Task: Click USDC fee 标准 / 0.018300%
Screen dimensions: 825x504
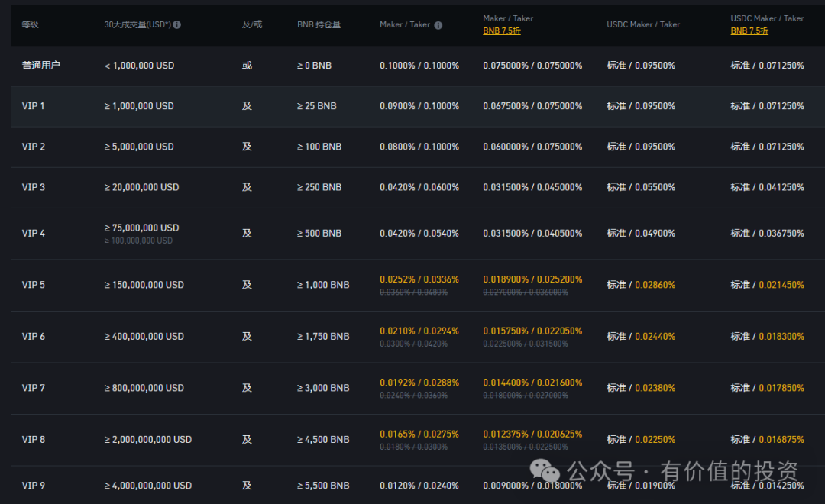Action: coord(767,337)
